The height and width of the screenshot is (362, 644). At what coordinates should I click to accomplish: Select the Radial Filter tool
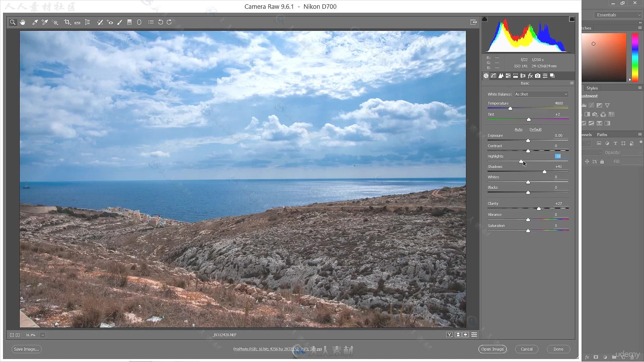pyautogui.click(x=139, y=22)
